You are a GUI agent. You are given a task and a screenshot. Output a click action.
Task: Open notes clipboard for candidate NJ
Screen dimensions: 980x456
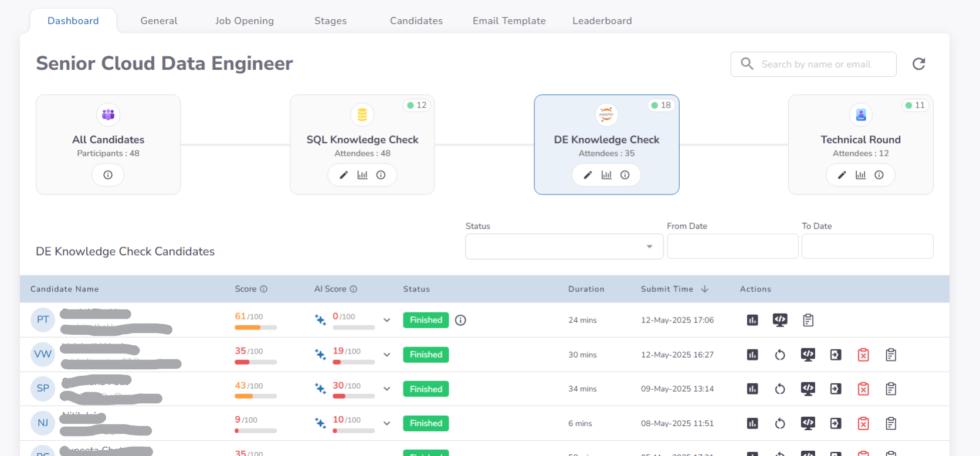pyautogui.click(x=891, y=423)
